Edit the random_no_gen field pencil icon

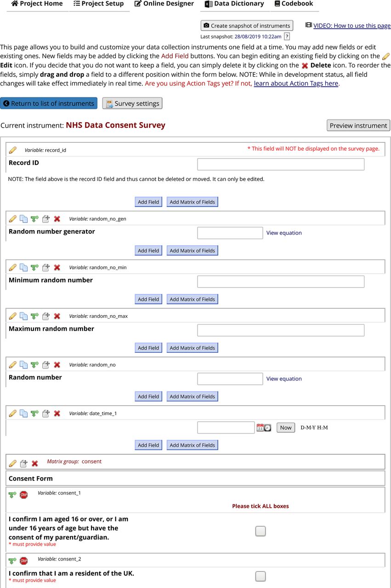[13, 219]
